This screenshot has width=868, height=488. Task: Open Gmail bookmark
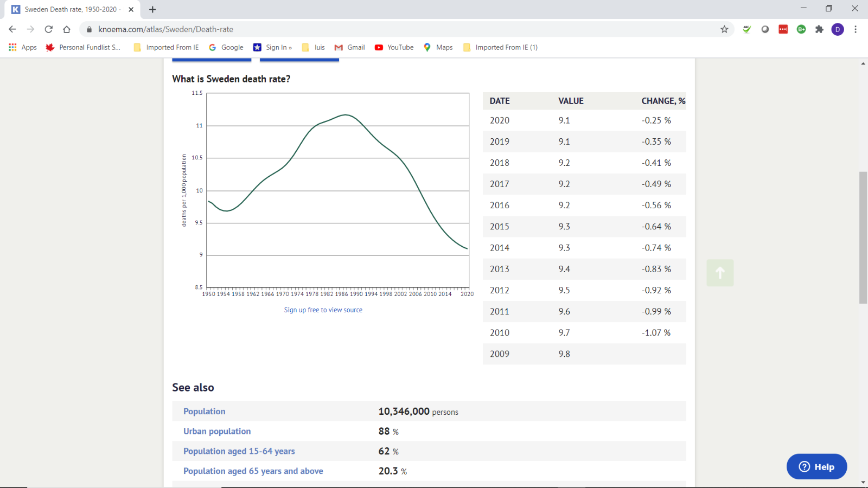point(349,48)
